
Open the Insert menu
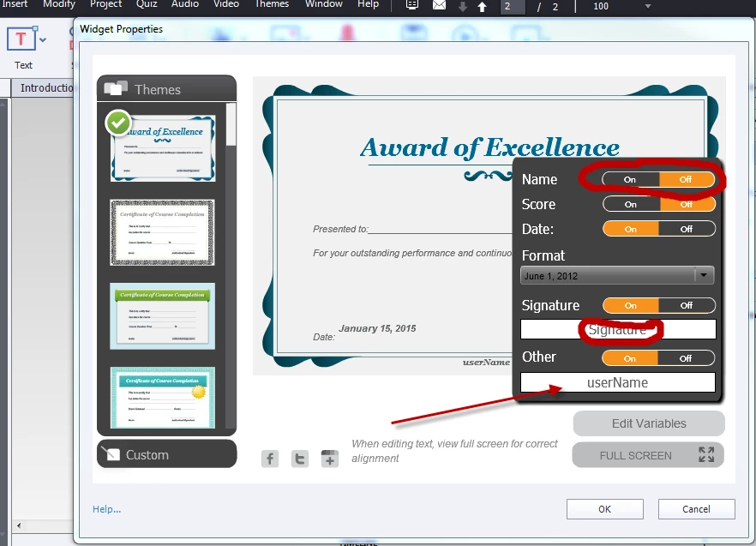click(x=15, y=4)
